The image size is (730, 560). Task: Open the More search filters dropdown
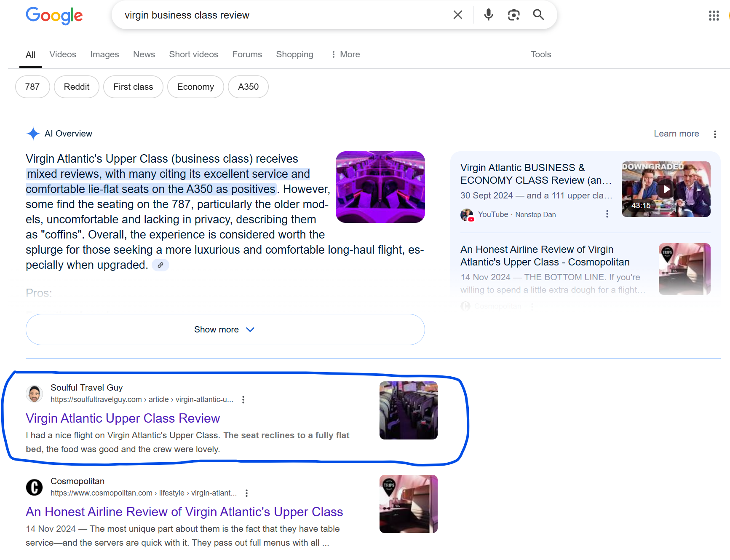click(345, 54)
